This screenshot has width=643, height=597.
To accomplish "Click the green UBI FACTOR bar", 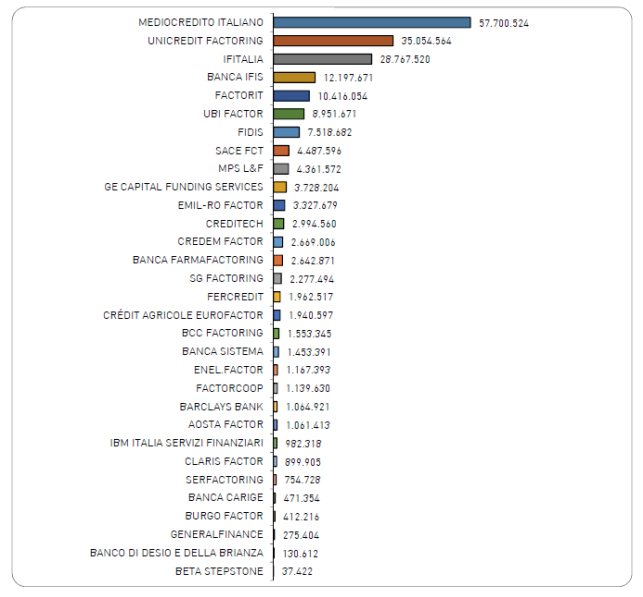I will pyautogui.click(x=289, y=114).
